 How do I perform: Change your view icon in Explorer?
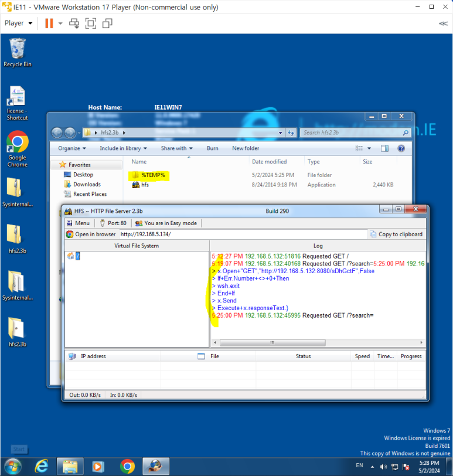(x=359, y=148)
